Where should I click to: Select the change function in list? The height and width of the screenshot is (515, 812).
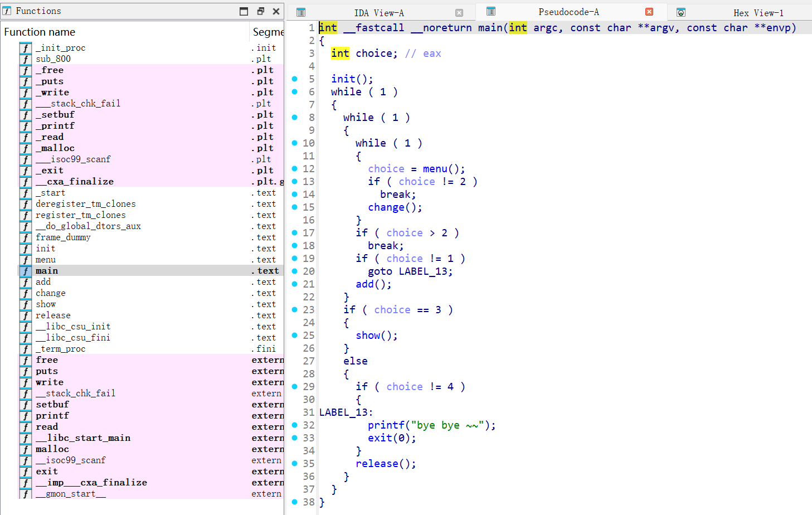click(51, 293)
